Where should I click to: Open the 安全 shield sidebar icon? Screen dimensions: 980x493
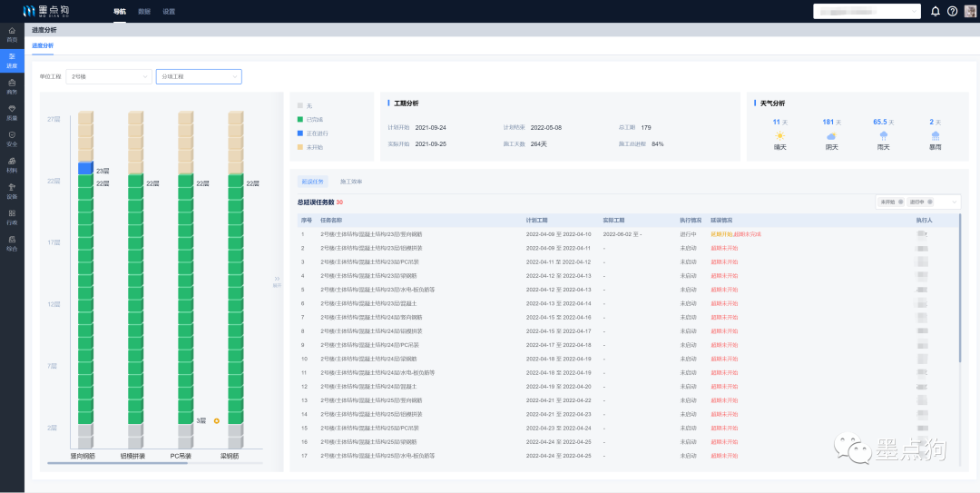(12, 138)
